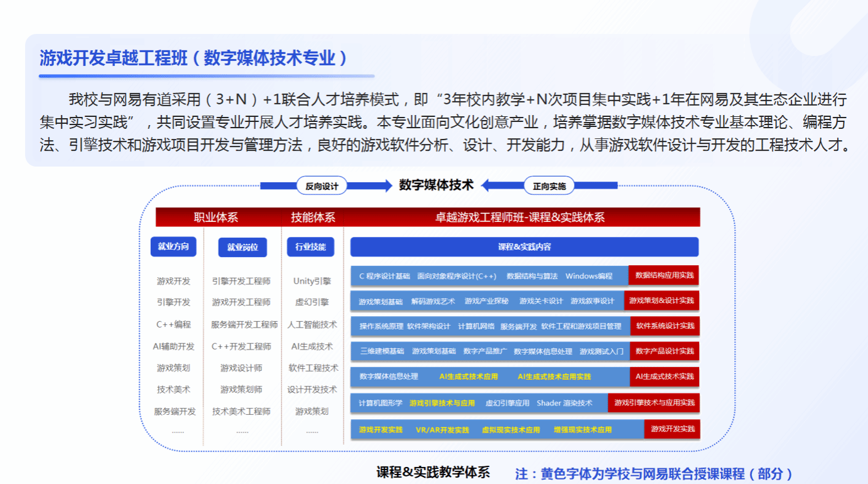Click the right-pointing blue arrow beside 反向设计
Viewport: 868px width, 484px height.
point(371,185)
